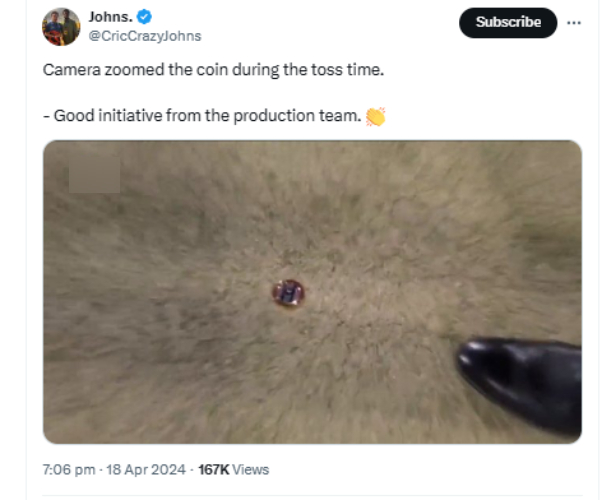Open the @CricCrazyJohns handle link
Image resolution: width=600 pixels, height=500 pixels.
[145, 36]
